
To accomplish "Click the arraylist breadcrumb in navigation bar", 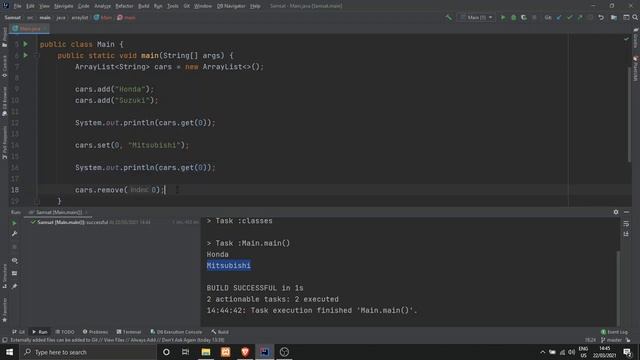I will click(80, 18).
